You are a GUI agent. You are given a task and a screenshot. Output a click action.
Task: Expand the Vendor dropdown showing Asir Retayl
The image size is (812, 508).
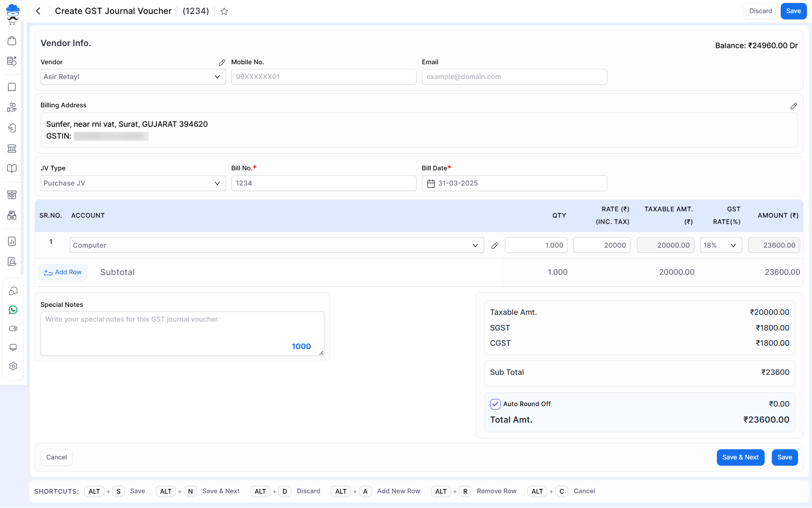(x=133, y=77)
